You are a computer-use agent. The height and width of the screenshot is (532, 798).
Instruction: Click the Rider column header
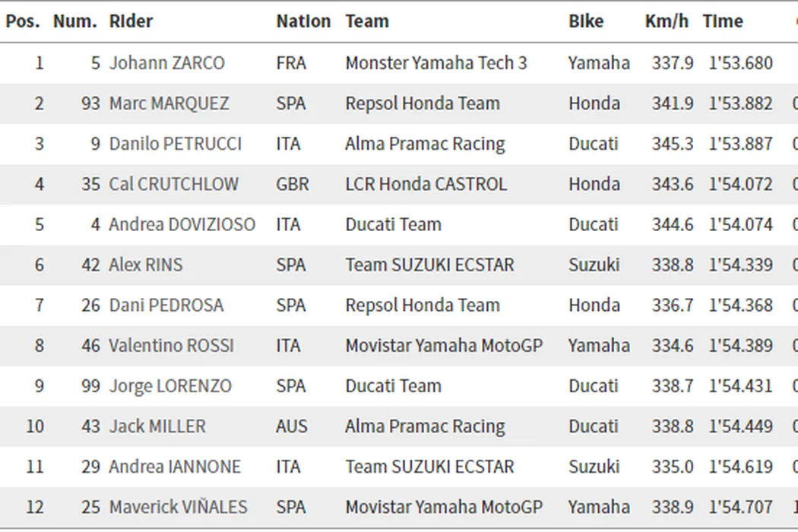[131, 21]
